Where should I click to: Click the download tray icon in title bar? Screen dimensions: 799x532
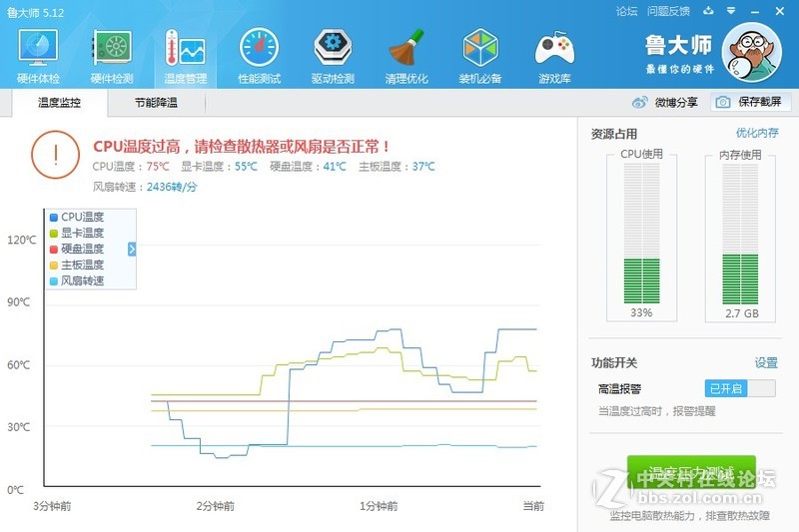pos(708,11)
